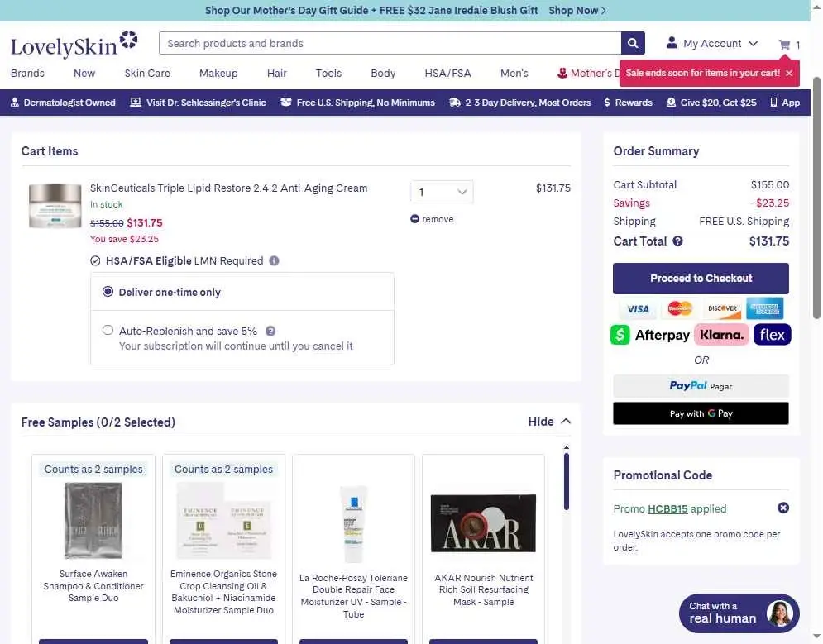Open the Brands menu

[27, 73]
